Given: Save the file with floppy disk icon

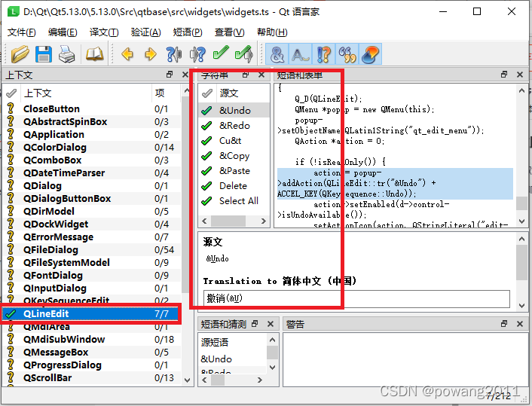Looking at the screenshot, I should tap(44, 54).
